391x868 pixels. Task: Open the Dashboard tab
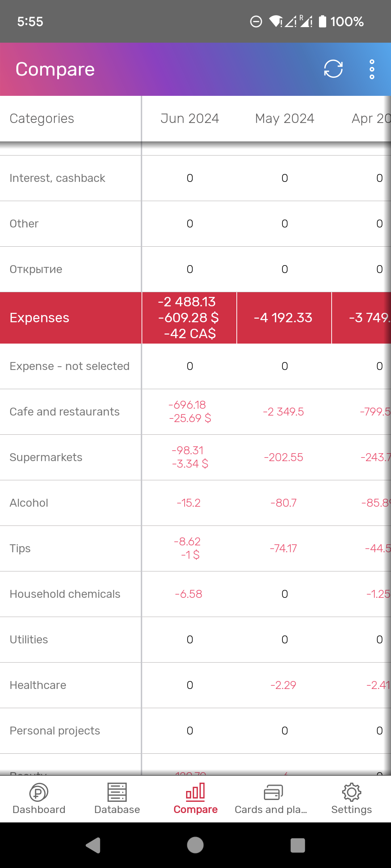coord(39,799)
